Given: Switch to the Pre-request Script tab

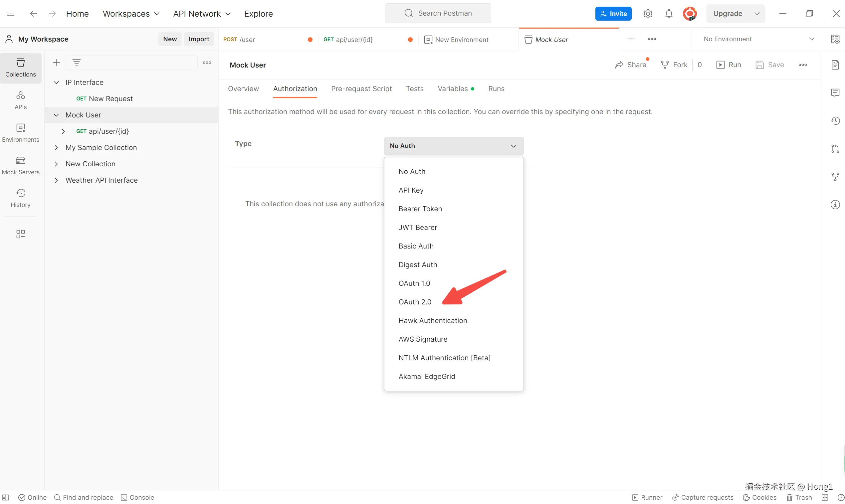Looking at the screenshot, I should [361, 88].
